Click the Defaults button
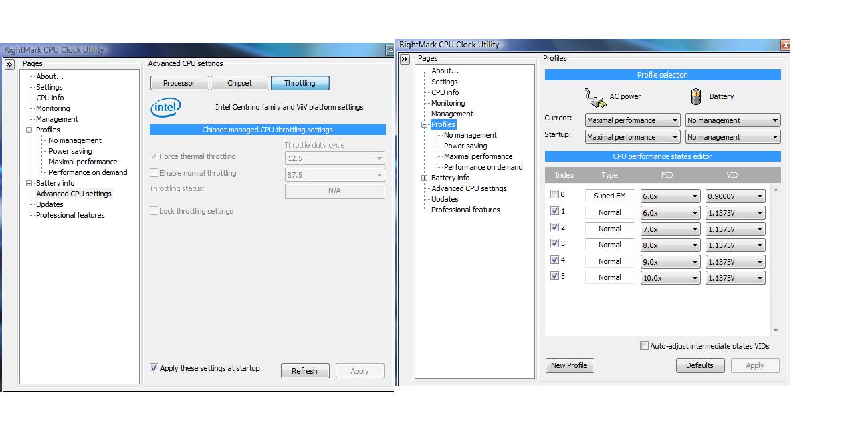 point(699,365)
